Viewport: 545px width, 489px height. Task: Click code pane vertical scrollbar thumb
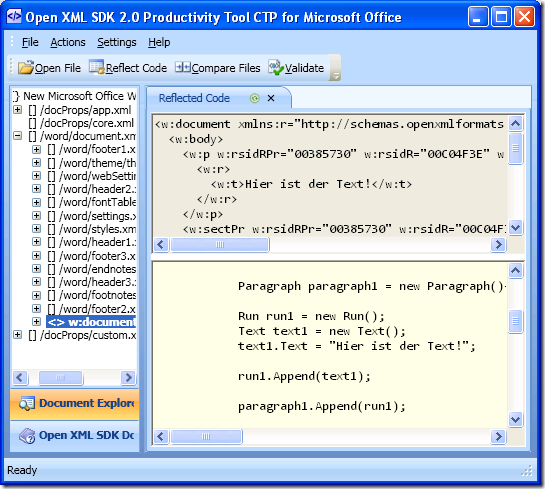[x=515, y=321]
